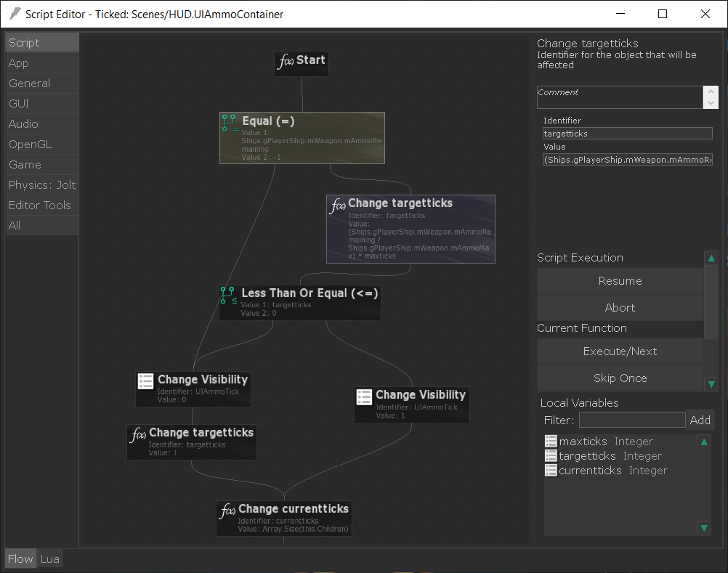The height and width of the screenshot is (573, 728).
Task: Click the Execute/Next button
Action: pos(620,351)
